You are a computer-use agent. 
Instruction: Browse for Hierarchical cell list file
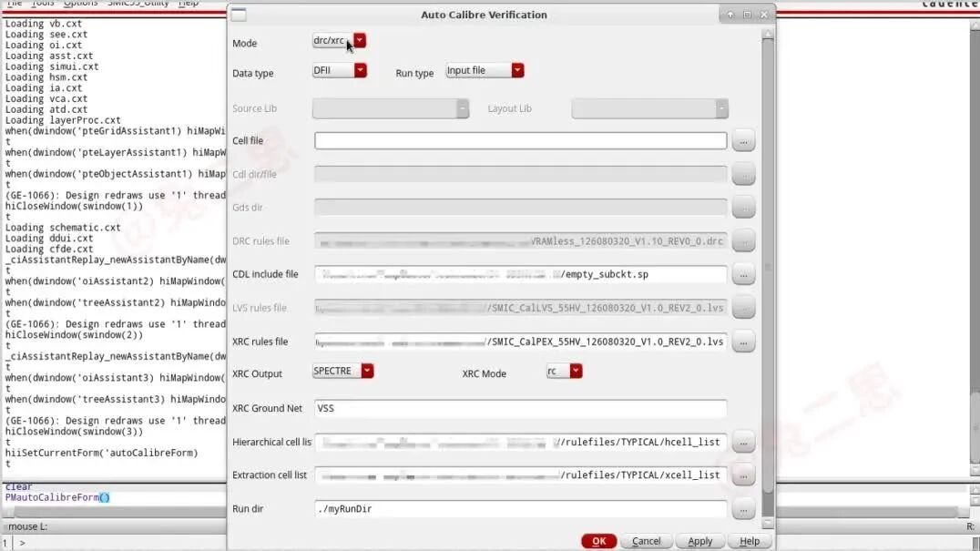pyautogui.click(x=743, y=443)
